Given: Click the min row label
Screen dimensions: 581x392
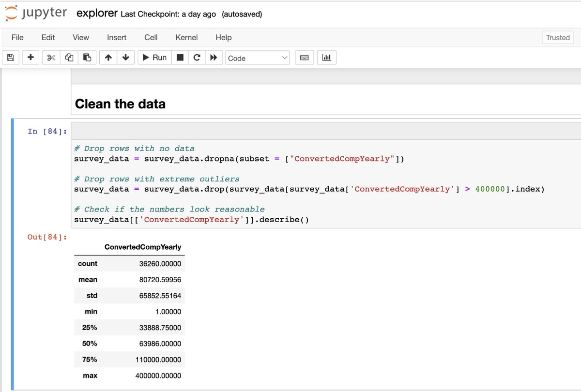Looking at the screenshot, I should pos(91,312).
